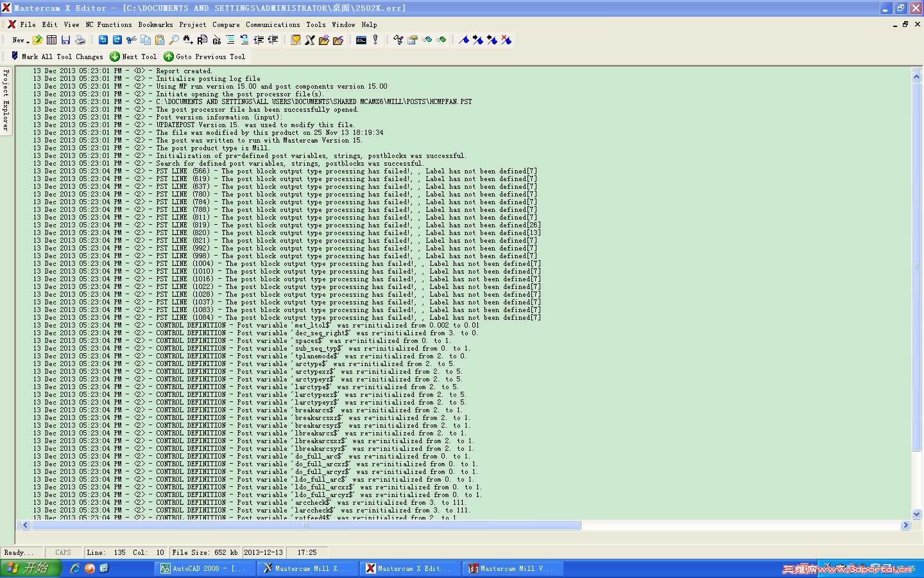Click the Go To line icon
This screenshot has width=924, height=578.
[216, 40]
